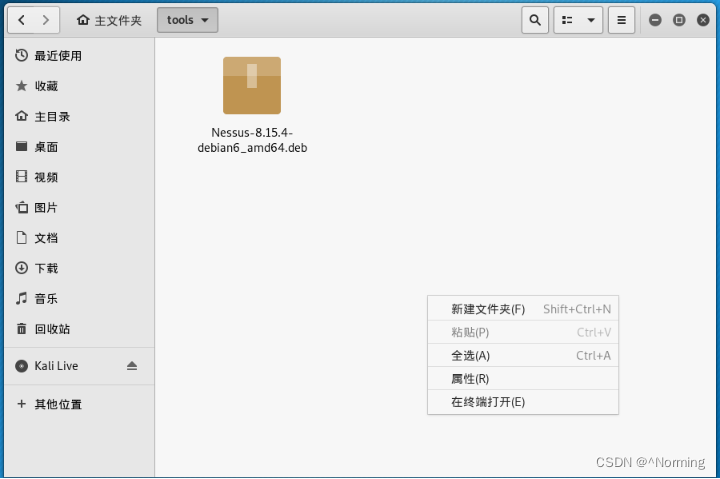Maximize the file manager window

[679, 20]
